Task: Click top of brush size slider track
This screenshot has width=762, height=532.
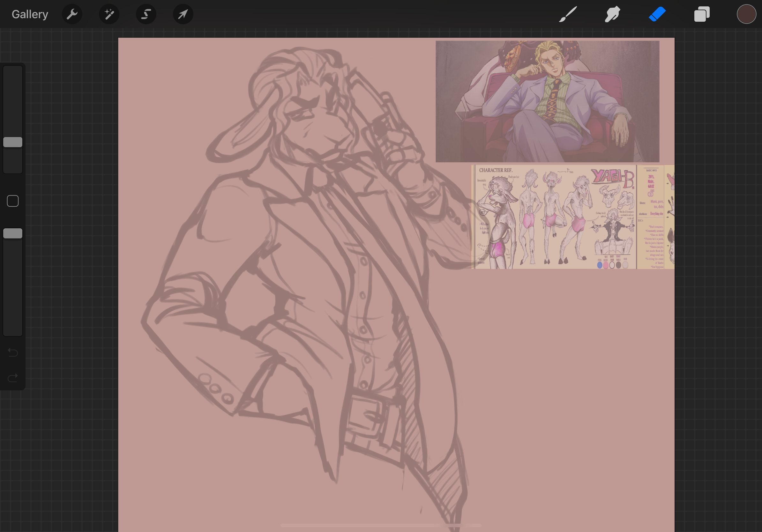Action: point(13,70)
